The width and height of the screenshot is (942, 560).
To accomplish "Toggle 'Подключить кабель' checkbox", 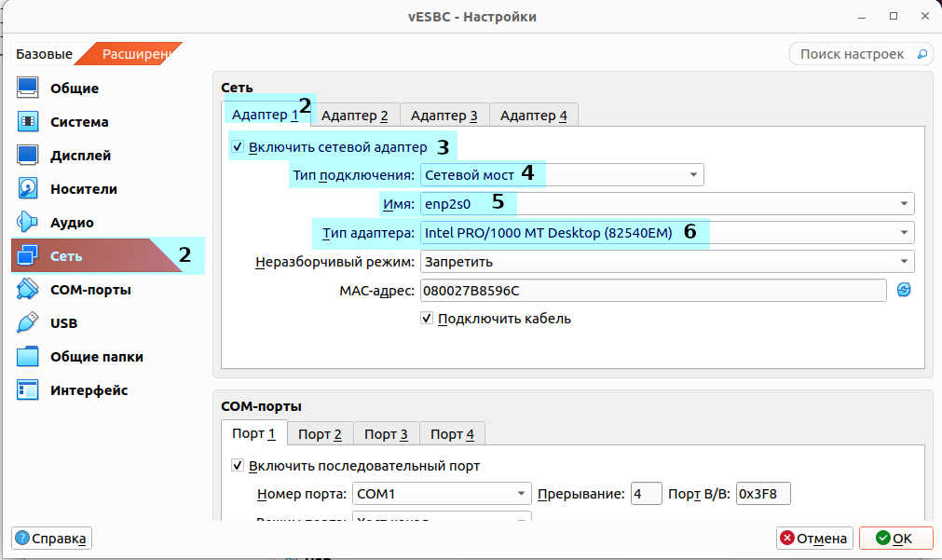I will tap(428, 319).
